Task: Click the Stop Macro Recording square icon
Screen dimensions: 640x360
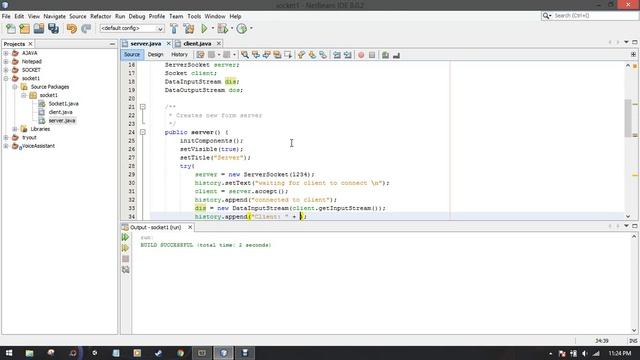Action: [x=372, y=55]
